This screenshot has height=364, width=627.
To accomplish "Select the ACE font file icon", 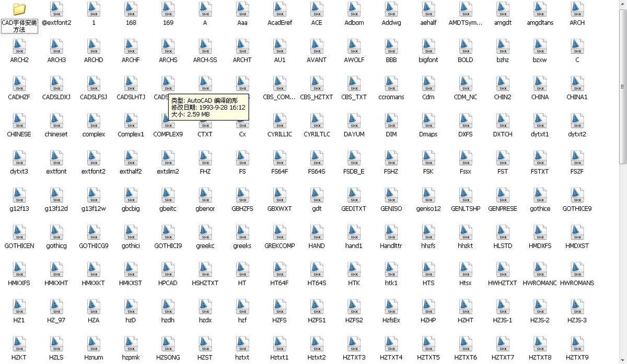I will coord(317,9).
